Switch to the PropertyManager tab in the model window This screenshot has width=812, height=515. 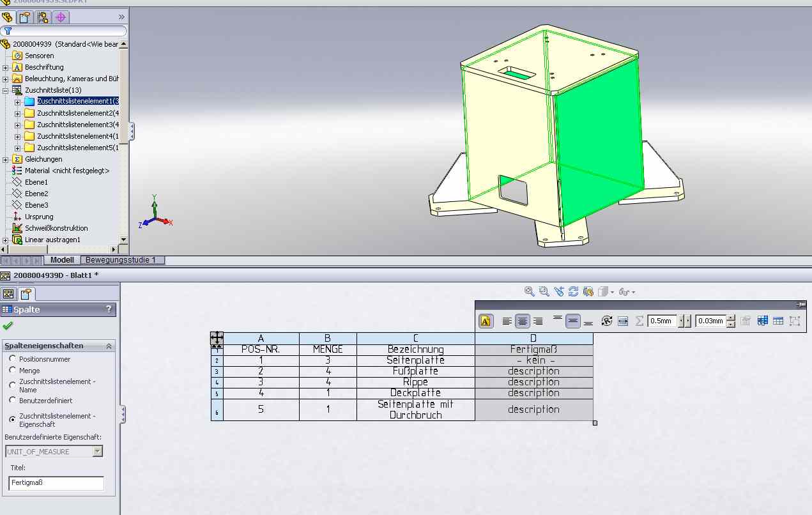[x=24, y=17]
